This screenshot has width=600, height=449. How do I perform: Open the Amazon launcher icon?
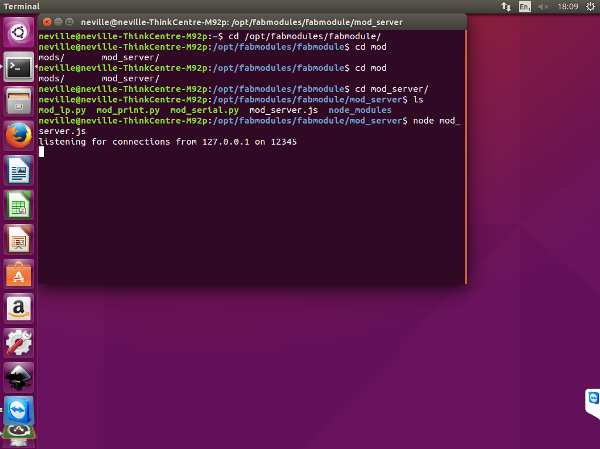tap(18, 309)
